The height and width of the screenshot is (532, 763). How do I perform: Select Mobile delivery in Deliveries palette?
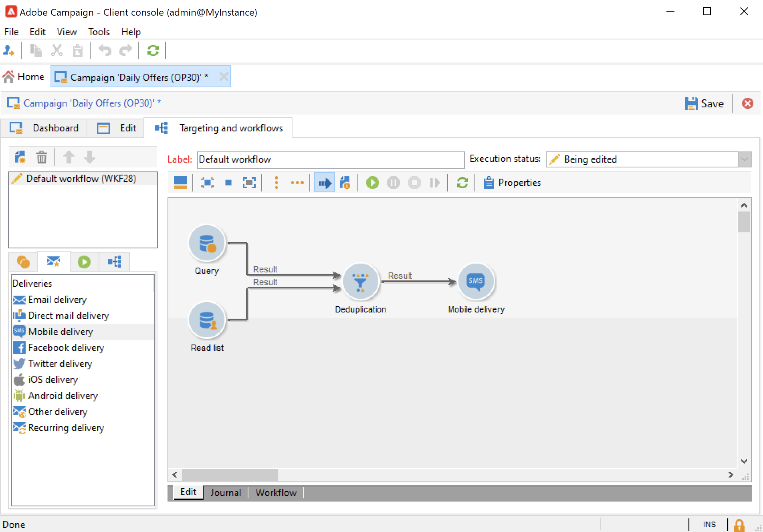point(83,332)
